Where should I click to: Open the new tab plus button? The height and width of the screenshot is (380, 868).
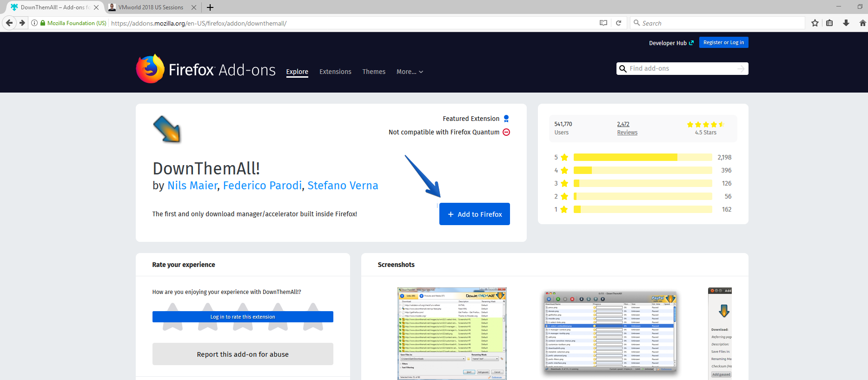[x=210, y=7]
